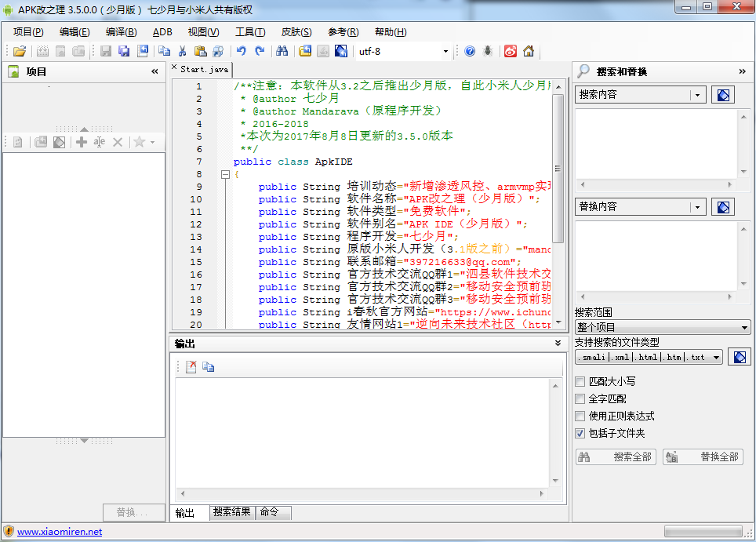Image resolution: width=756 pixels, height=542 pixels.
Task: Collapse the 项目 panel with double chevron
Action: [x=154, y=71]
